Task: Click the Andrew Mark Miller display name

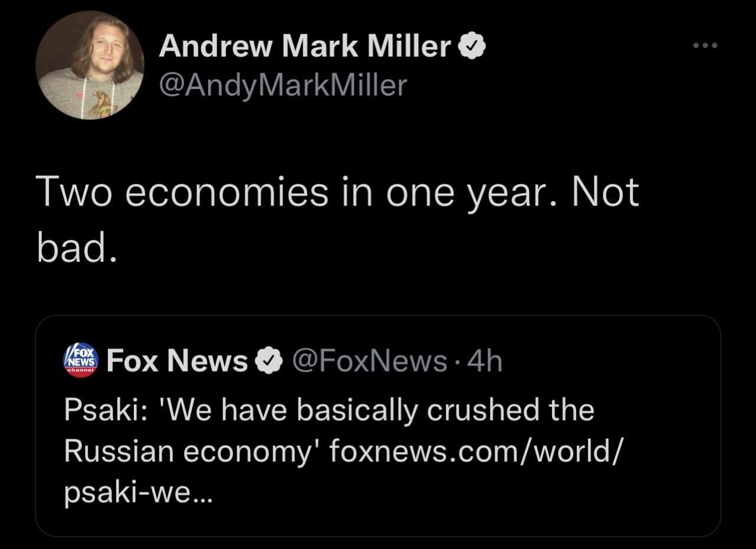Action: [x=304, y=47]
